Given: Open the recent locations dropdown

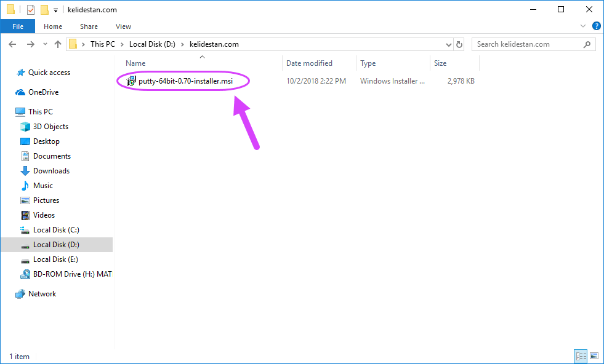Looking at the screenshot, I should (45, 44).
